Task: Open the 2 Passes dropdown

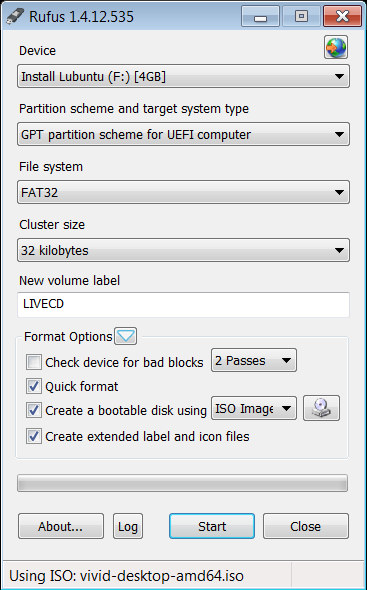Action: click(254, 360)
